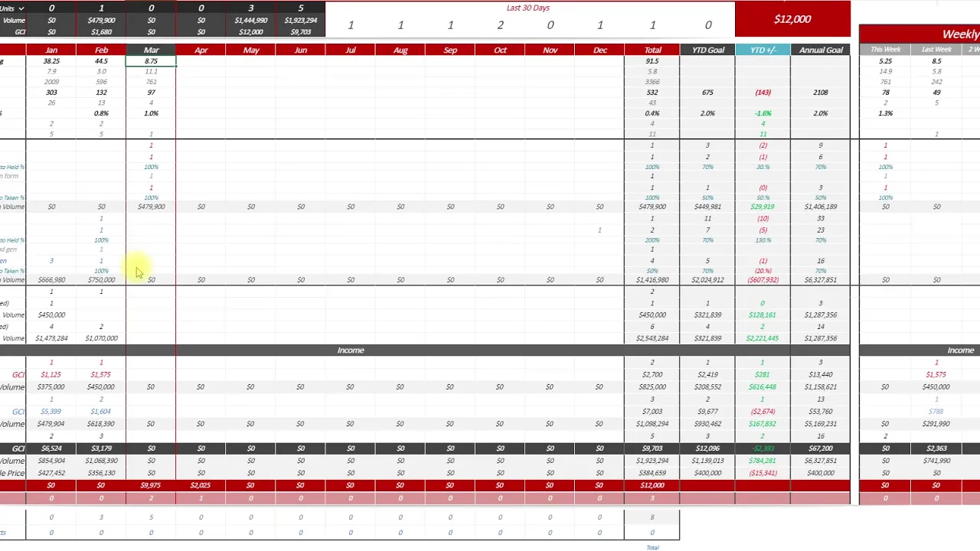980x551 pixels.
Task: Click the blue $1,604 GCI cell in Feb
Action: [x=101, y=412]
